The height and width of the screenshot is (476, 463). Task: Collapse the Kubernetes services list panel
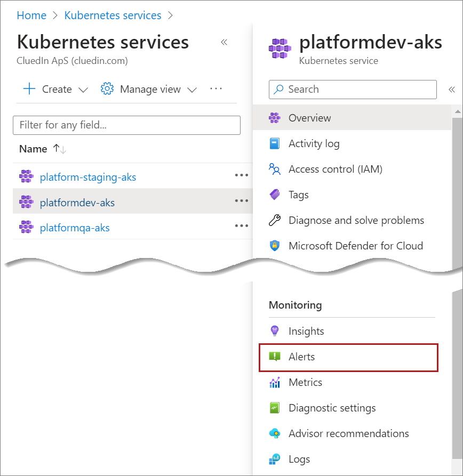(x=224, y=43)
